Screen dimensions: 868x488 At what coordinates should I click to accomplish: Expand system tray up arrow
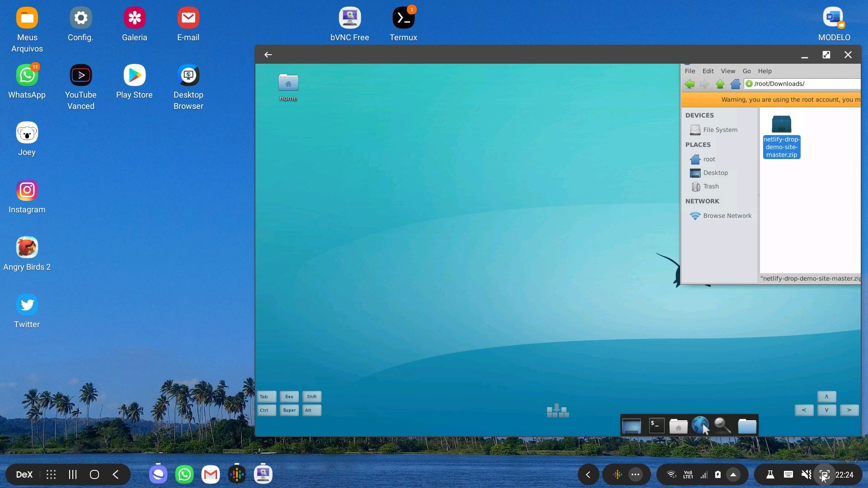coord(733,474)
